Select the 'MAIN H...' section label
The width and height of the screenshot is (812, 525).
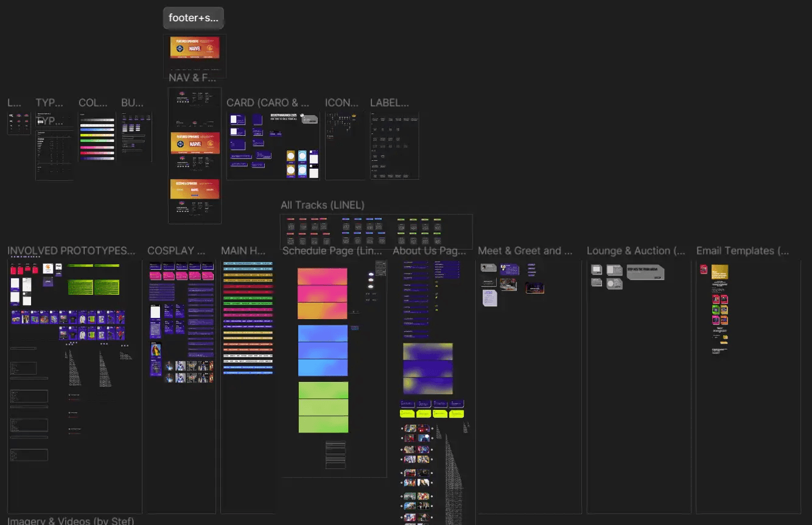point(243,251)
